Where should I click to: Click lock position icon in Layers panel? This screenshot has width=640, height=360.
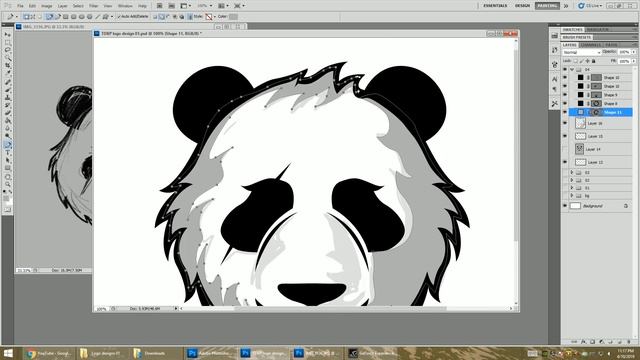[x=588, y=61]
